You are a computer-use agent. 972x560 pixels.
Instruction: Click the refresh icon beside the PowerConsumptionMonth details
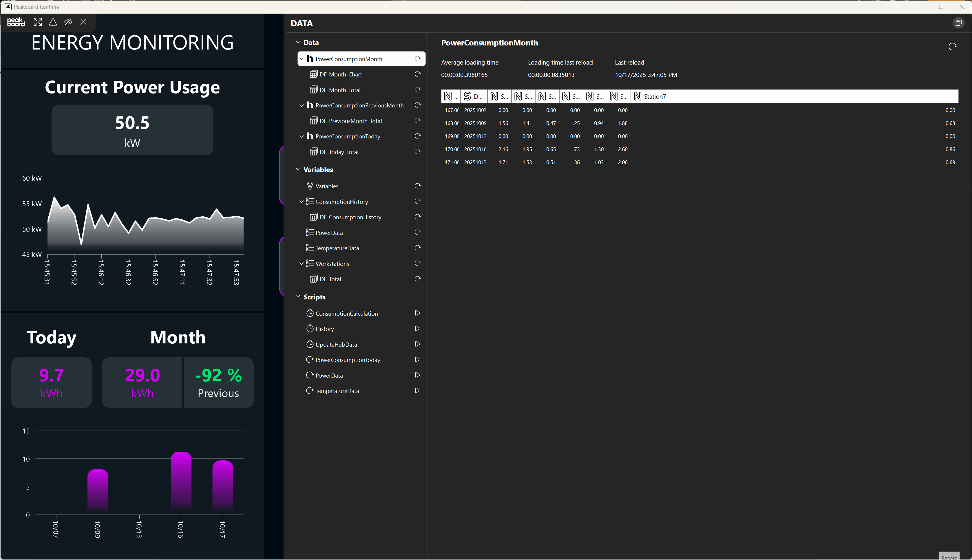pos(952,46)
